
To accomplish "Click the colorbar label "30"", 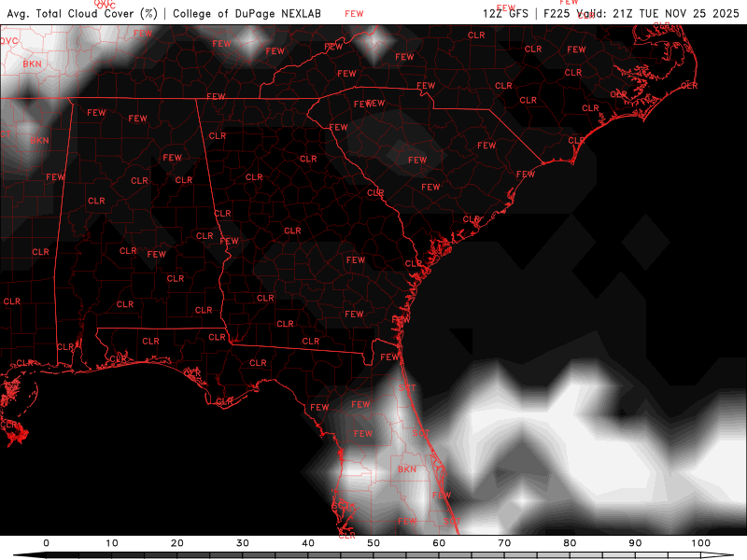I will 243,543.
